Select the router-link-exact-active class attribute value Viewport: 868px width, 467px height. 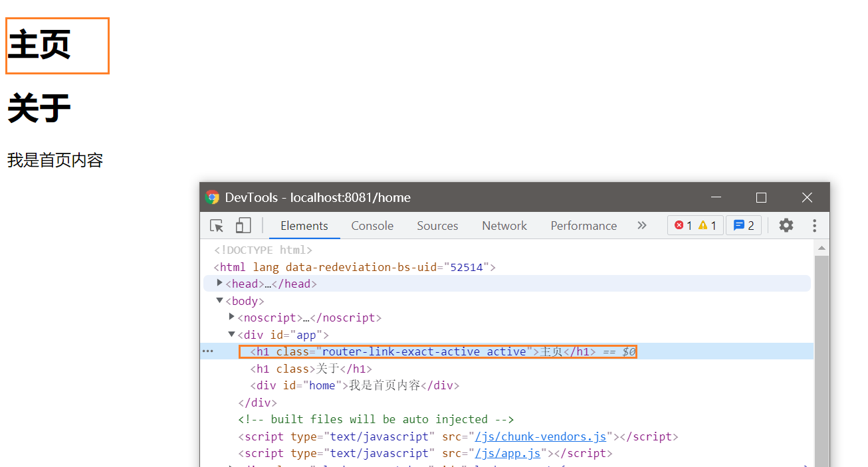(x=425, y=351)
